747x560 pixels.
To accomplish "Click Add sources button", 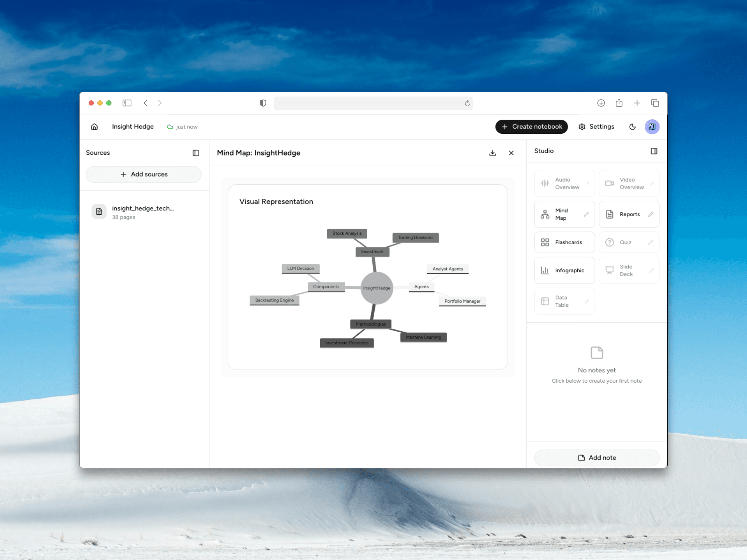I will tap(144, 175).
